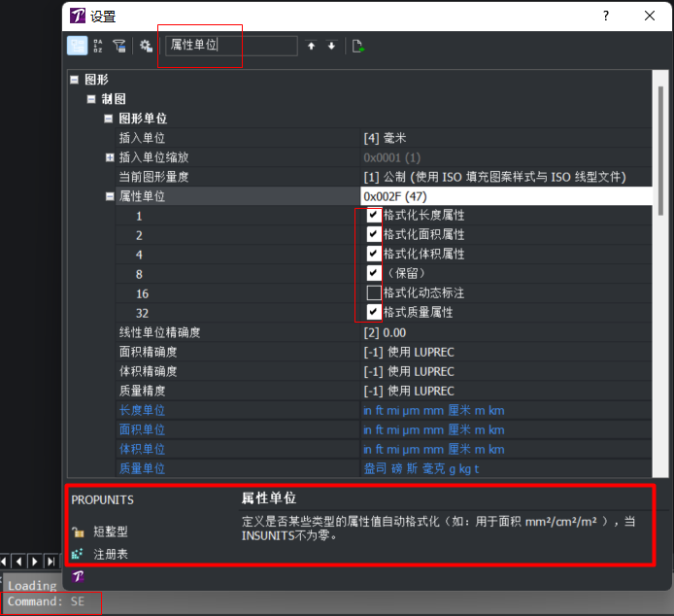The height and width of the screenshot is (616, 674).
Task: Click the settings filter icon
Action: [119, 46]
